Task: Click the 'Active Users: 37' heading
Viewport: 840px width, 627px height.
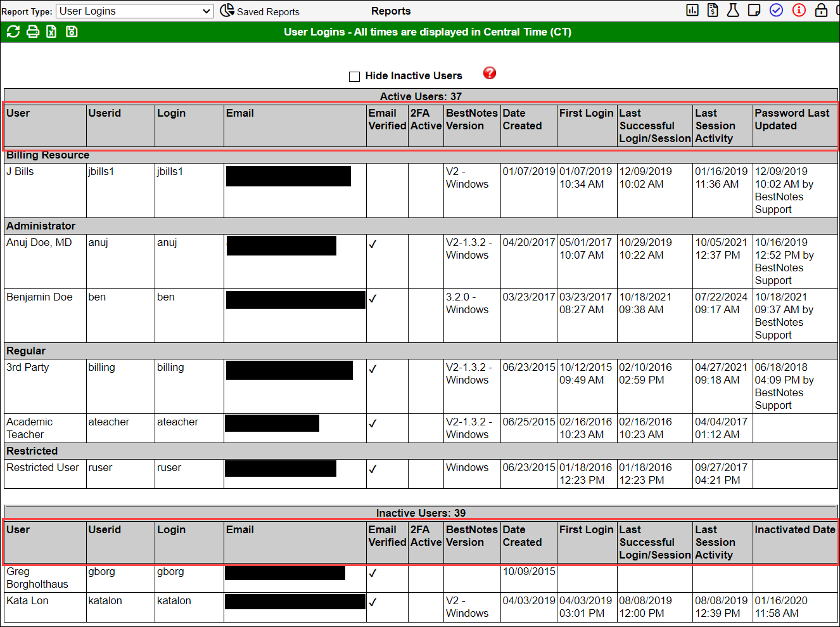Action: click(x=421, y=96)
